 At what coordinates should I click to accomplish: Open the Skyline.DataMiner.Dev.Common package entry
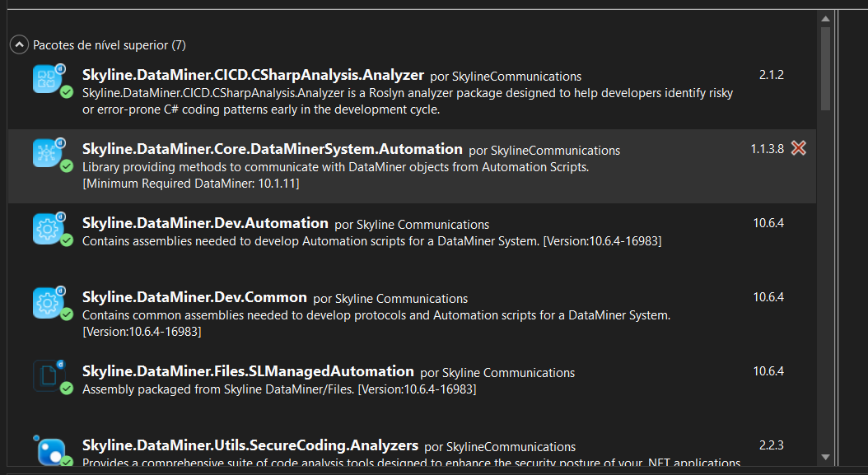click(x=194, y=297)
